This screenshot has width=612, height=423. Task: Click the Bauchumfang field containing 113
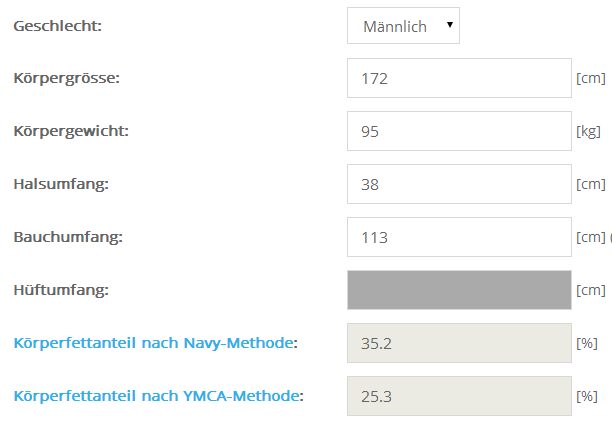coord(459,237)
